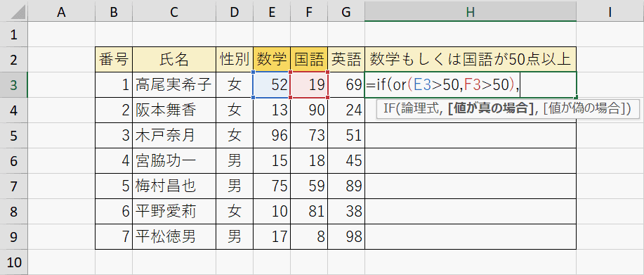Click the 数学もしくは国語が50点以上 header cell
The width and height of the screenshot is (644, 275).
coord(471,60)
